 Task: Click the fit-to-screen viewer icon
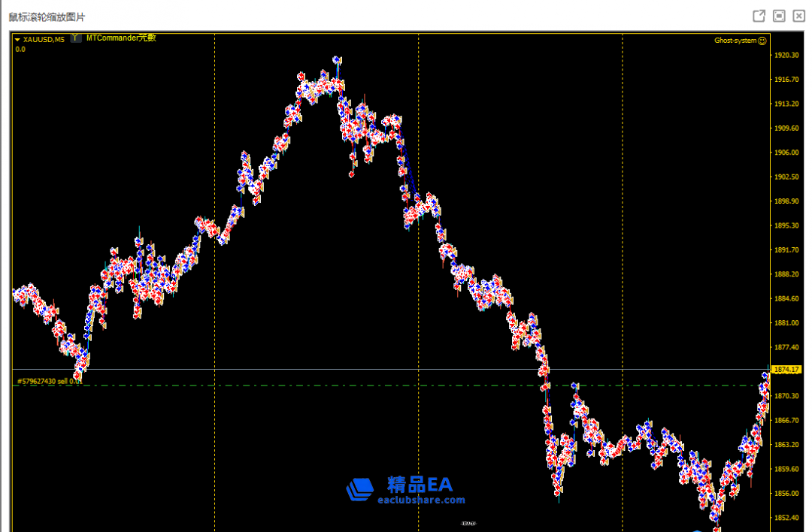pyautogui.click(x=779, y=16)
